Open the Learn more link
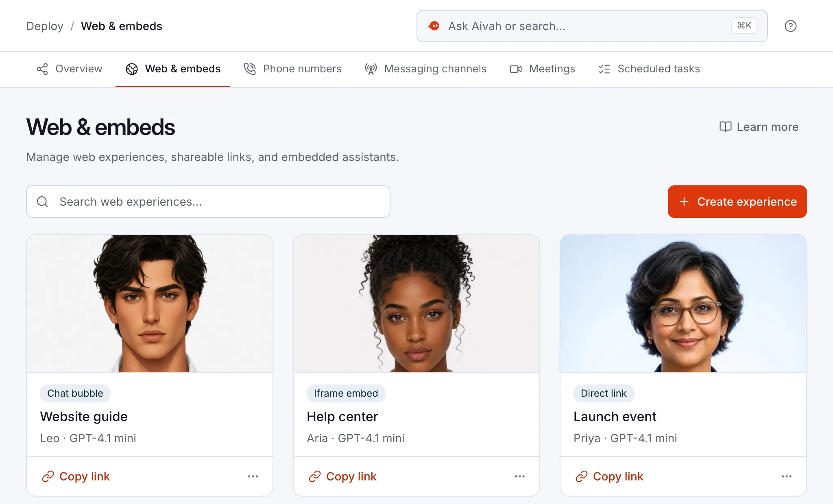The width and height of the screenshot is (833, 504). 759,127
